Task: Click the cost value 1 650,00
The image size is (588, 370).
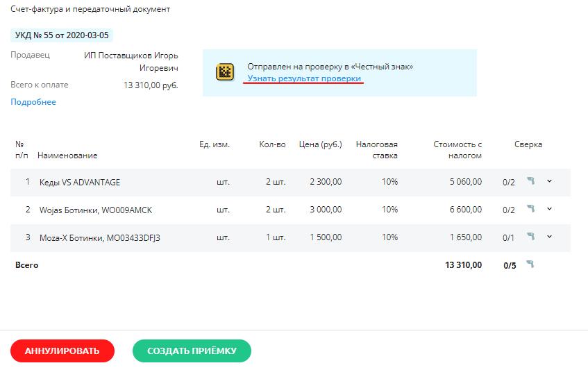Action: 466,237
